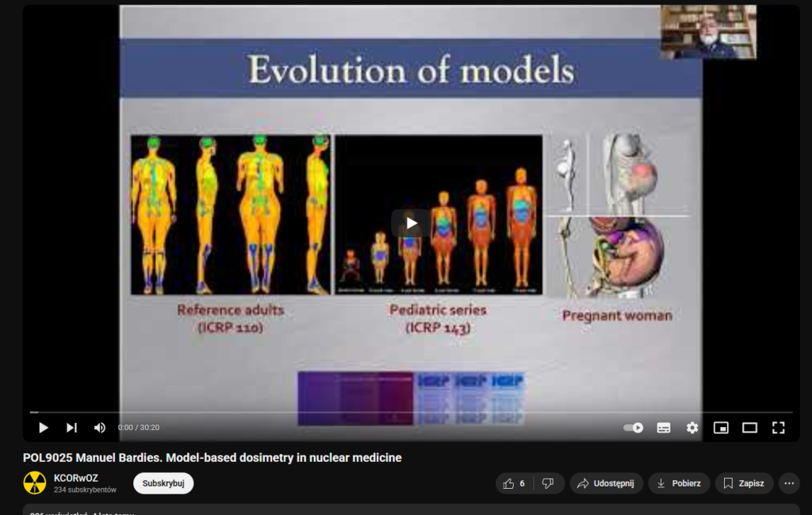Open the more actions three-dot menu
Viewport: 812px width, 515px height.
coord(788,483)
